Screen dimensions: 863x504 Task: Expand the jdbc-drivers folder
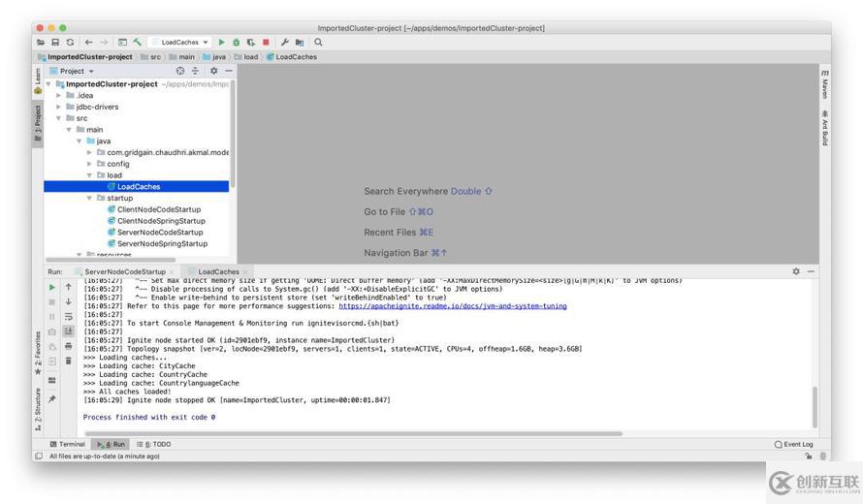58,107
